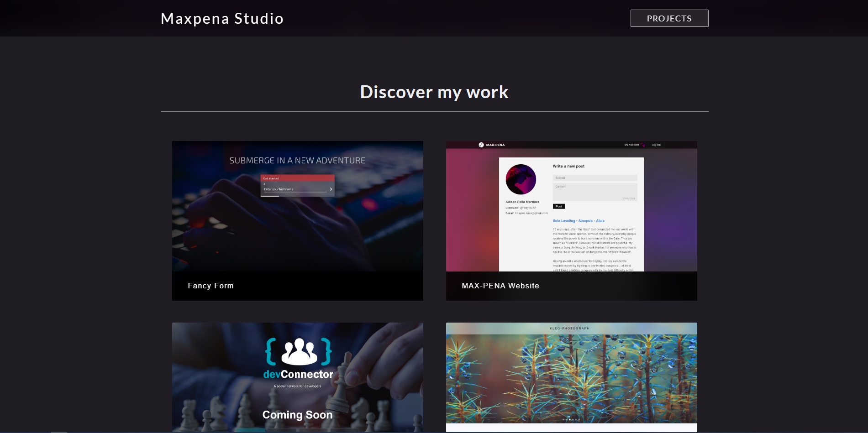The image size is (868, 433).
Task: Open the PROJECTS navigation item
Action: pyautogui.click(x=669, y=18)
